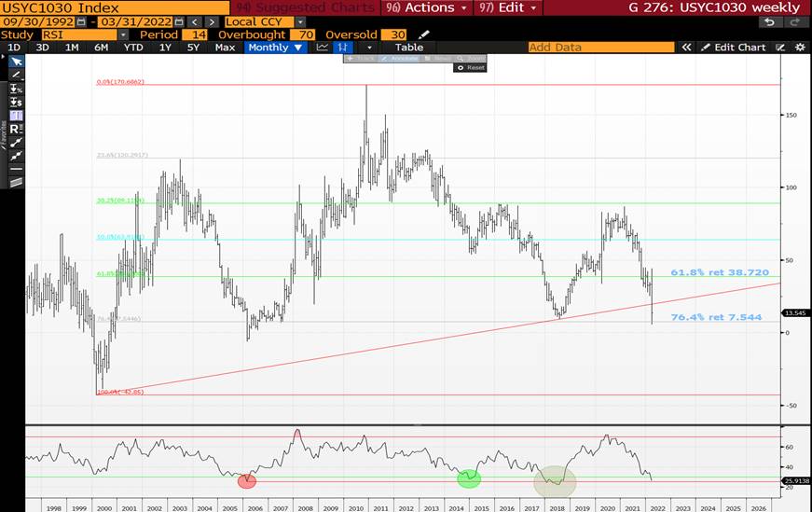Screen dimensions: 812x512
Task: Switch to the Table view
Action: pyautogui.click(x=408, y=47)
